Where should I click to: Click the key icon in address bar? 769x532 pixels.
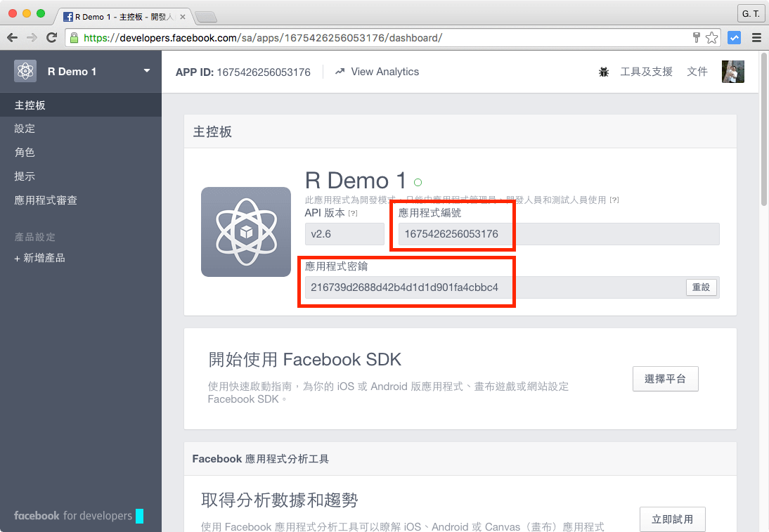point(697,38)
